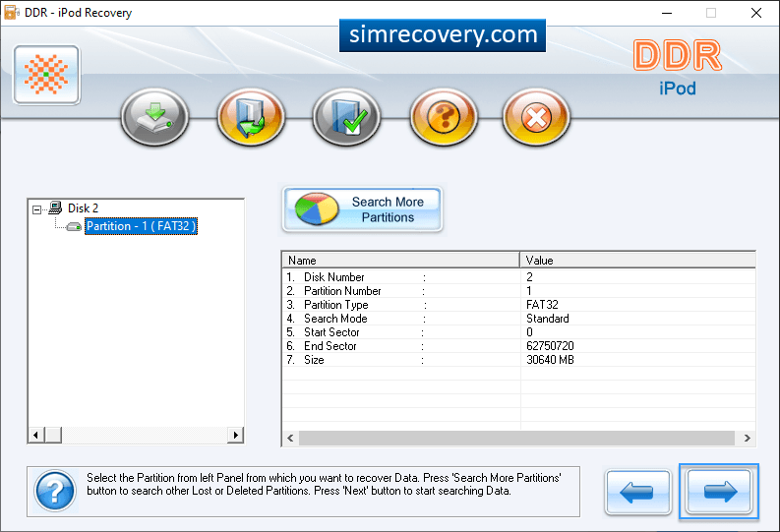This screenshot has width=780, height=532.
Task: Click tree panel scroll right arrow
Action: click(235, 435)
